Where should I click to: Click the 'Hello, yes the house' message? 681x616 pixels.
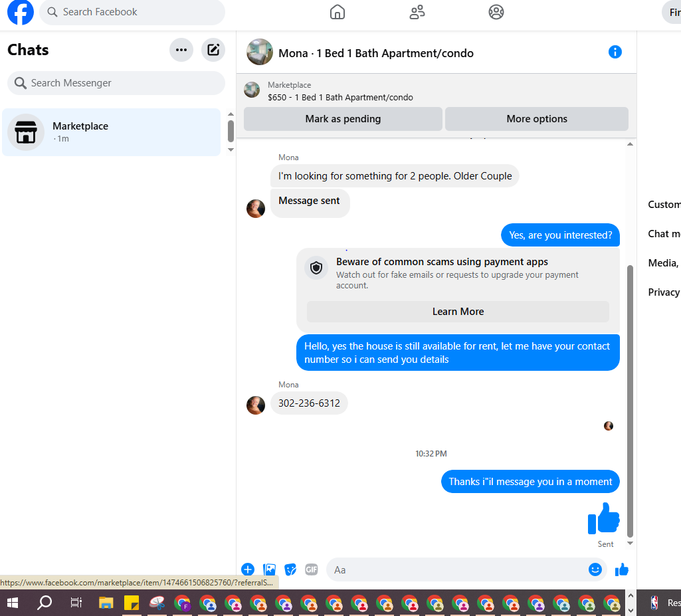click(x=458, y=352)
